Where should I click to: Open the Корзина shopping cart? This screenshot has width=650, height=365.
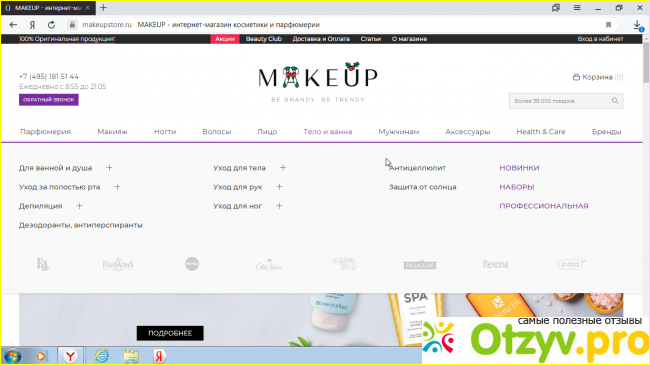coord(597,77)
